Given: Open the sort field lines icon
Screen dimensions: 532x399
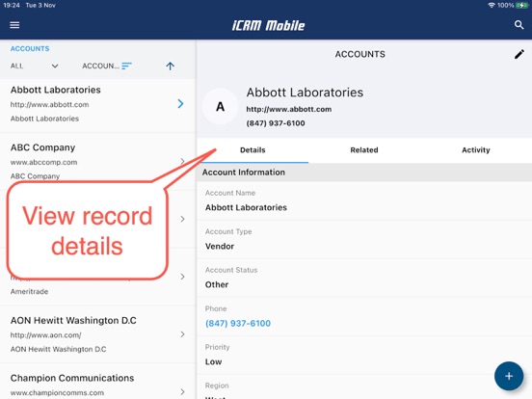Looking at the screenshot, I should click(126, 66).
